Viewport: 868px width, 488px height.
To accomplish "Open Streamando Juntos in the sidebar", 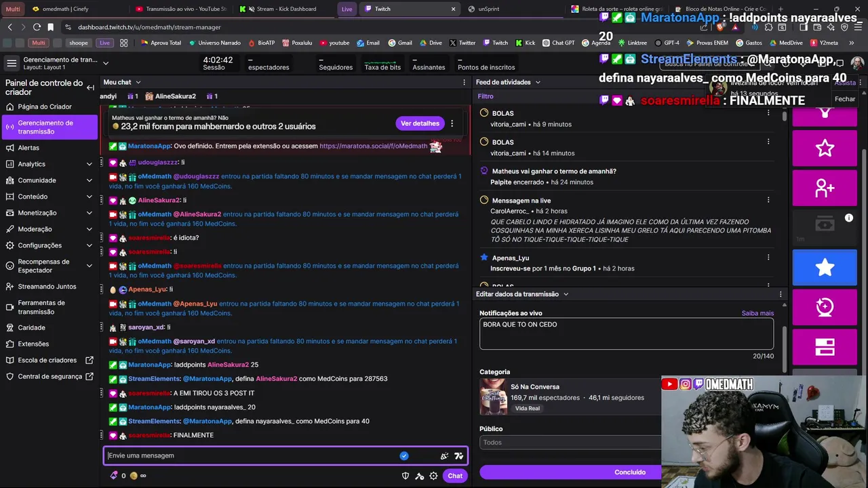I will tap(47, 287).
